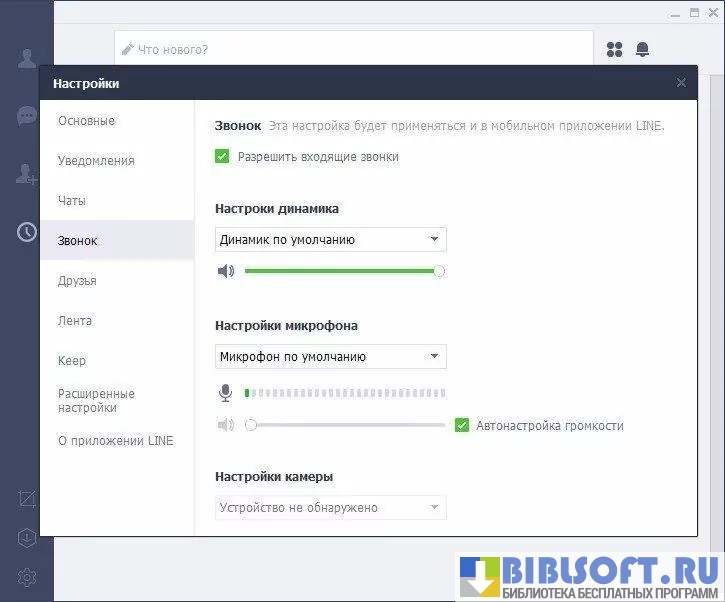Open the Микрофон по умолчанию dropdown

(331, 357)
